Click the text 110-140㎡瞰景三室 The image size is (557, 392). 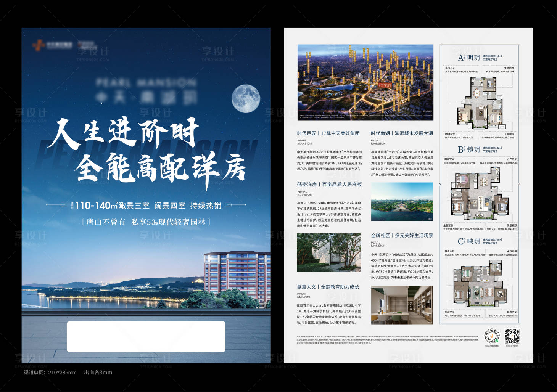(x=112, y=206)
